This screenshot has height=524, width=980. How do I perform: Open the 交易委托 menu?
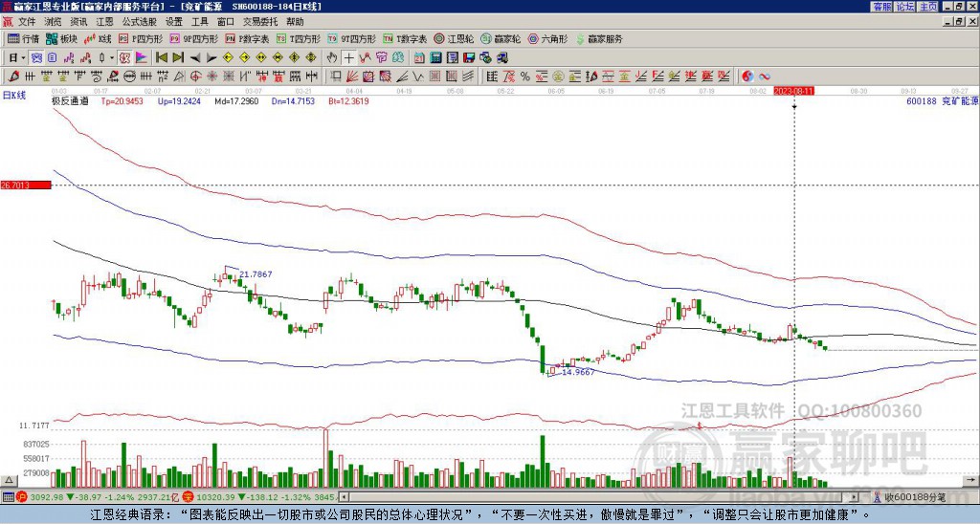pos(260,22)
